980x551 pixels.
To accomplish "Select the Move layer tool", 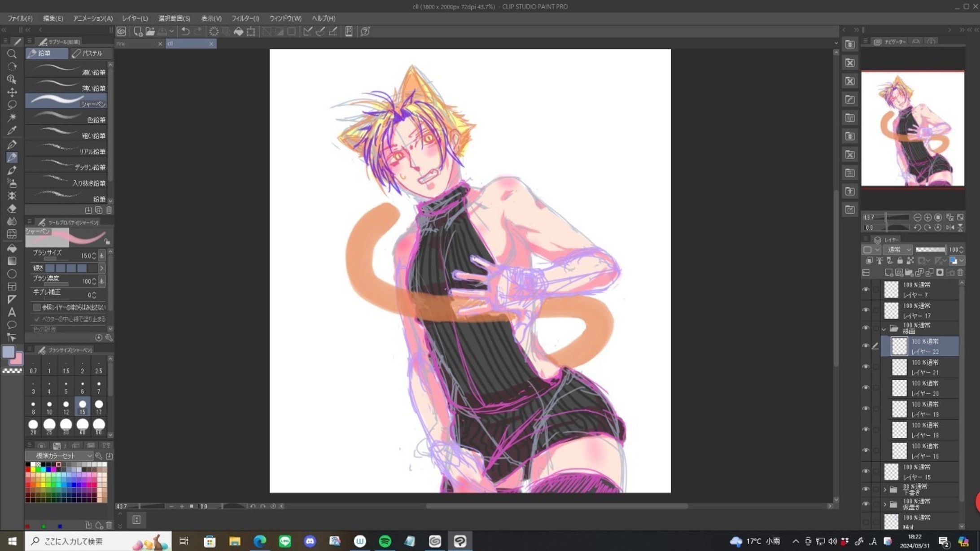I will (12, 92).
